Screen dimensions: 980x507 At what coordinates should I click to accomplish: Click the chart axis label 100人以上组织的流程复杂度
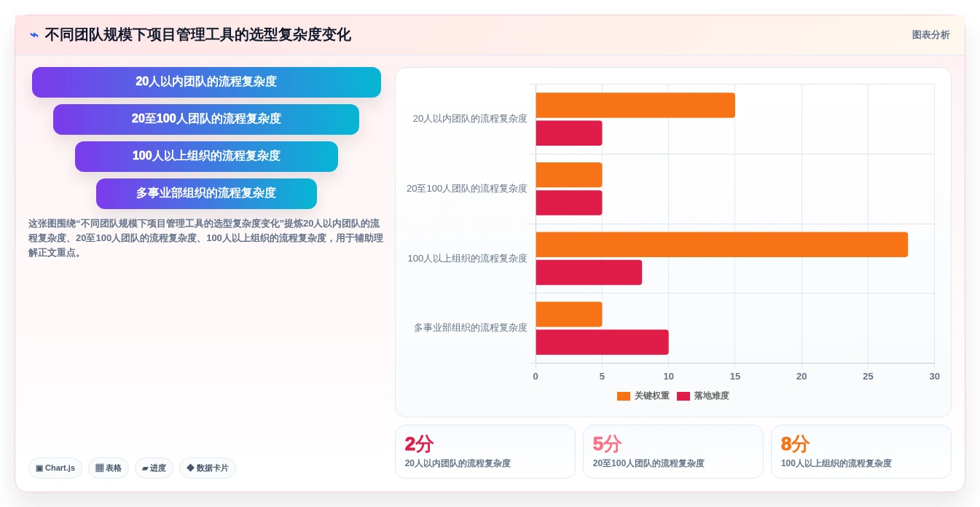point(468,259)
